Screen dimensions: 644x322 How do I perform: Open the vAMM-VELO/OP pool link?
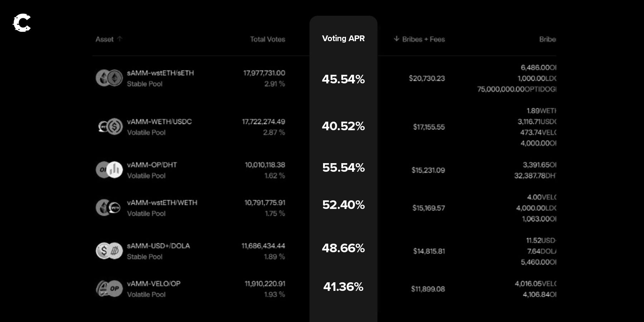[153, 284]
